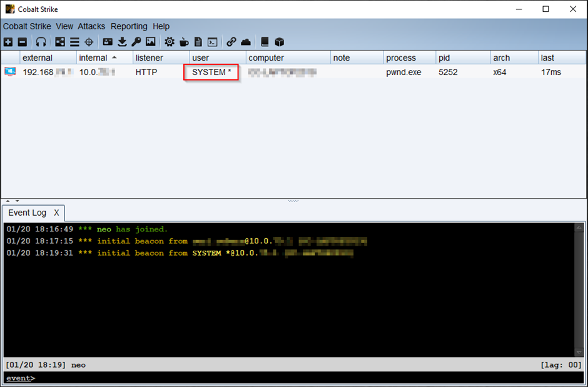Open the Reporting menu
Image resolution: width=588 pixels, height=387 pixels.
click(x=129, y=26)
